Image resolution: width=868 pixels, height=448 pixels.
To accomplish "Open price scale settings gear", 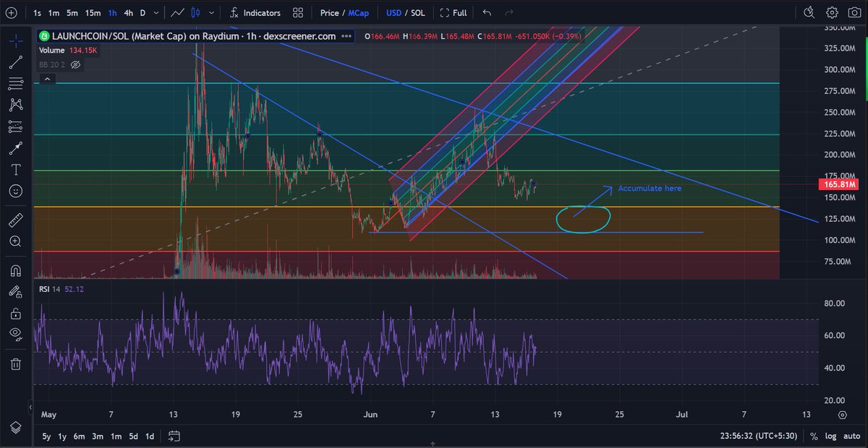I will click(x=843, y=415).
